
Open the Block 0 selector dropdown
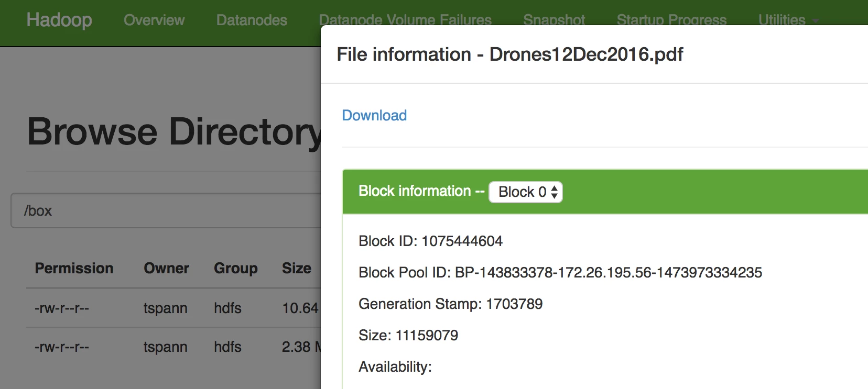526,192
